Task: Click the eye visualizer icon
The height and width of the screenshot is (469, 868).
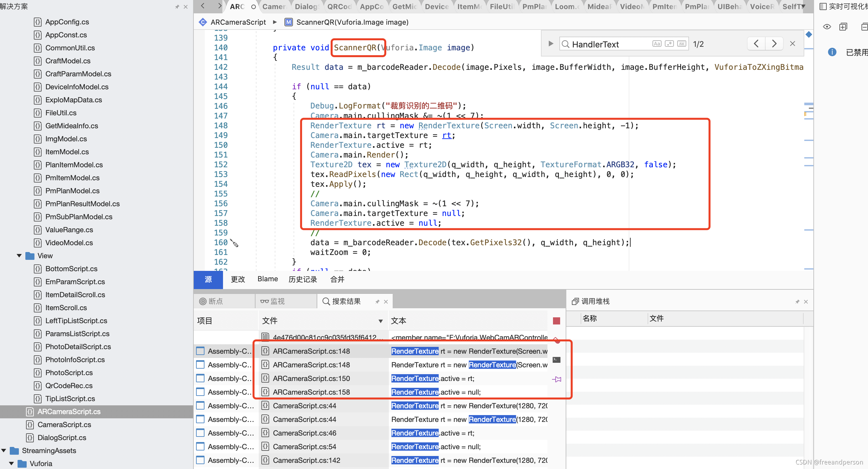Action: click(x=827, y=27)
